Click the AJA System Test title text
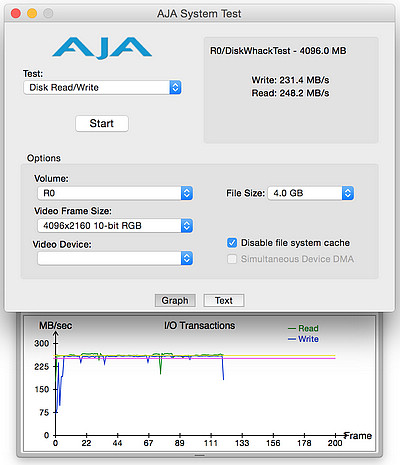This screenshot has height=465, width=400. pyautogui.click(x=199, y=14)
